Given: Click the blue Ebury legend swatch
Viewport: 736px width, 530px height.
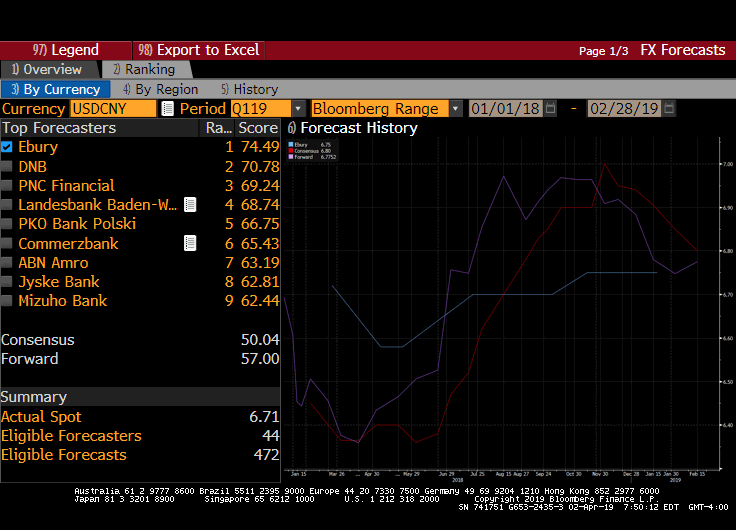Looking at the screenshot, I should (291, 145).
